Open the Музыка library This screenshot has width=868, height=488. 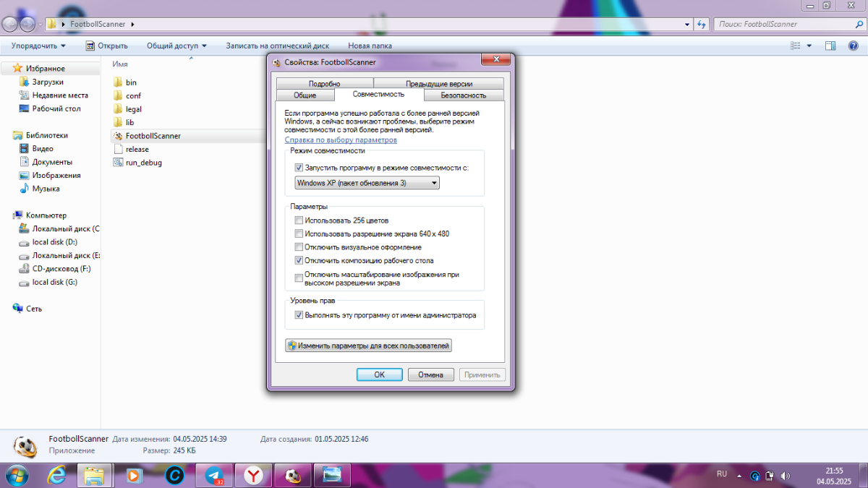coord(46,189)
